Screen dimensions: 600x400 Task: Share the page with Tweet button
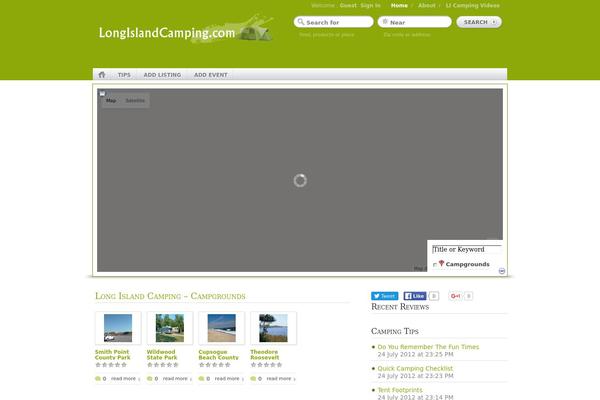385,296
